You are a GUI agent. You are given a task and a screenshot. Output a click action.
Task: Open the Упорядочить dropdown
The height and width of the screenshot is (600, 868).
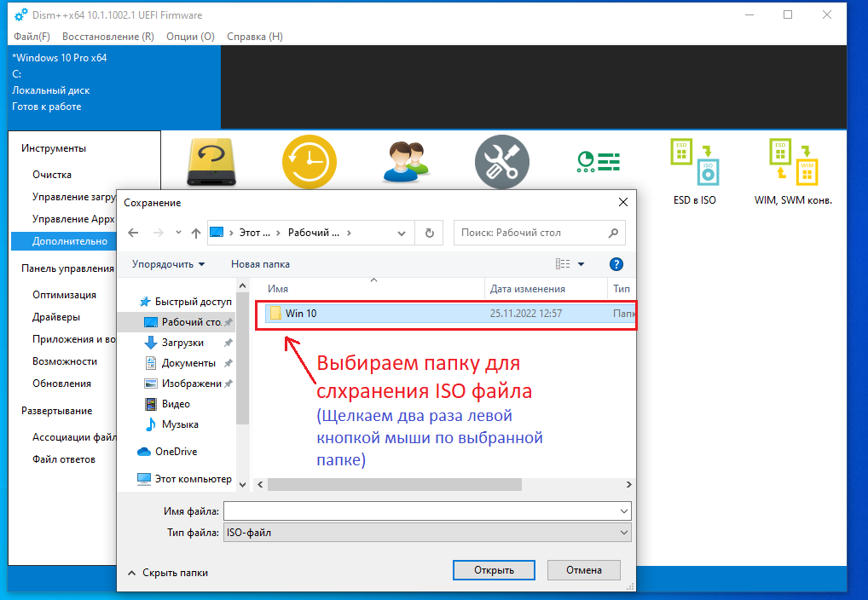pyautogui.click(x=168, y=264)
